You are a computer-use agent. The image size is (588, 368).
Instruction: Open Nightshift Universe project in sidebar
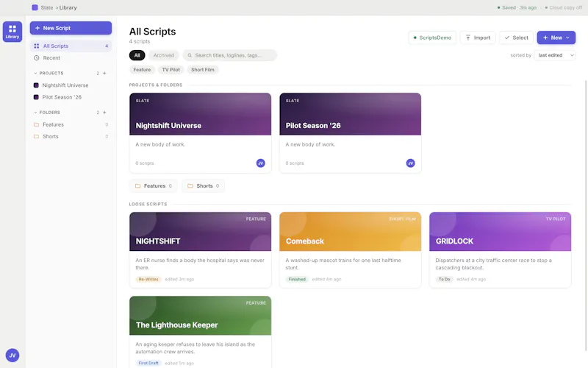coord(71,85)
